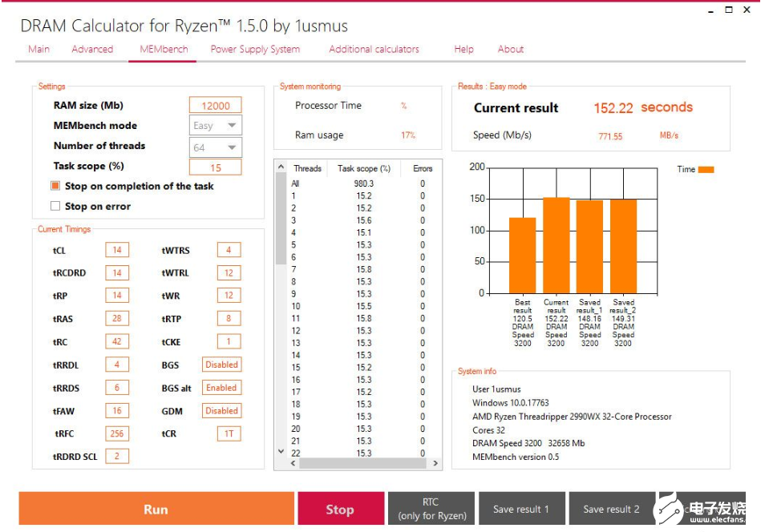Click the tWTRL value field

pos(229,273)
